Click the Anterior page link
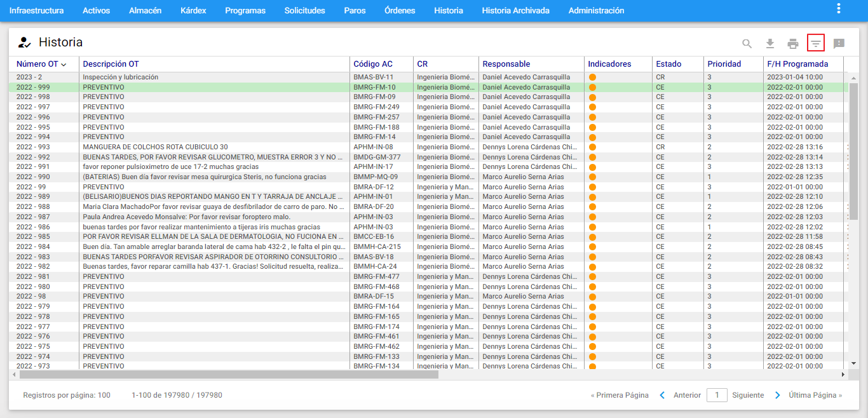The image size is (868, 418). point(687,395)
